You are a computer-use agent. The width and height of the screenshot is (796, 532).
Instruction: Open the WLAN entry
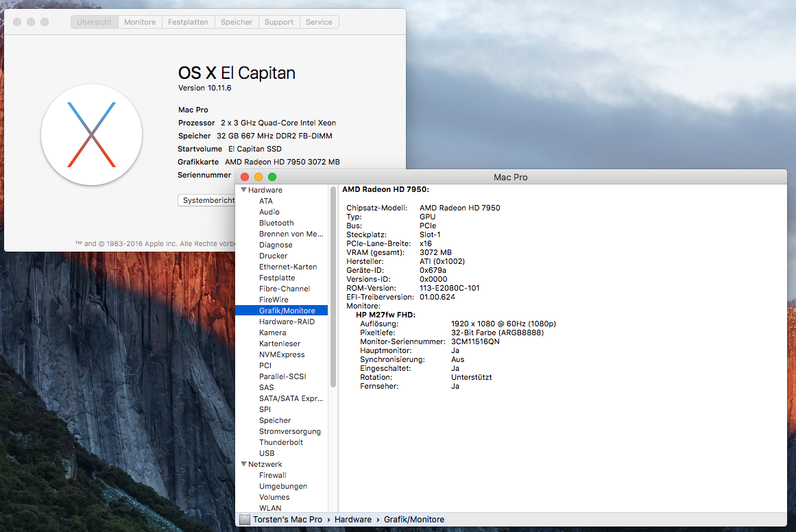(x=270, y=508)
